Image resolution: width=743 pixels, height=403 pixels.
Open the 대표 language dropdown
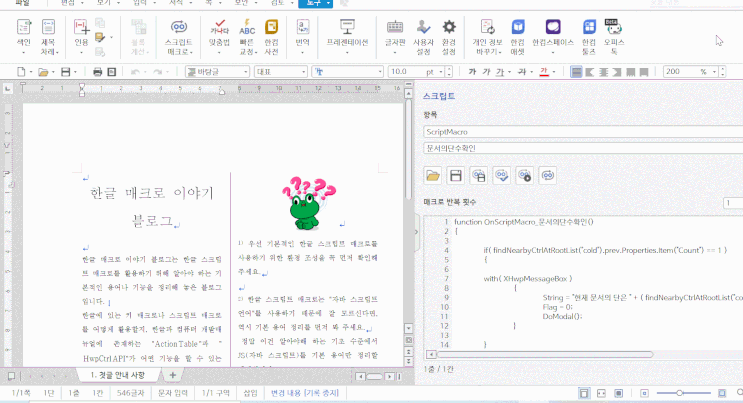[x=303, y=72]
